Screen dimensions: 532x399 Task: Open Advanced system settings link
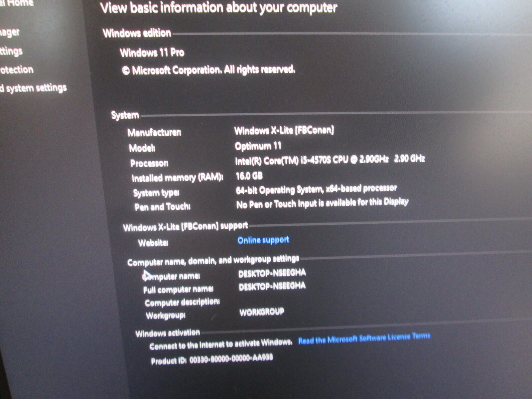point(33,88)
